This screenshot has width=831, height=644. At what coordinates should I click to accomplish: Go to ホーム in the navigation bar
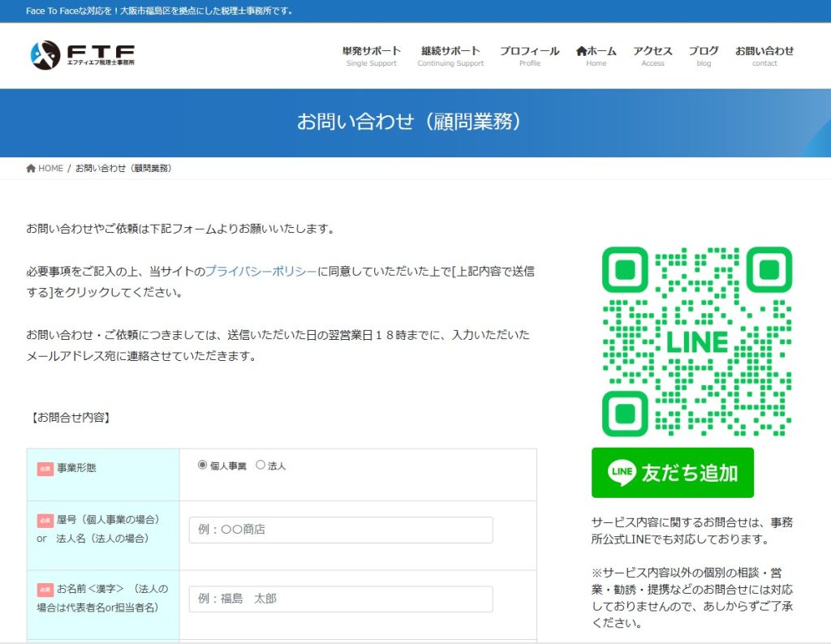pos(596,56)
